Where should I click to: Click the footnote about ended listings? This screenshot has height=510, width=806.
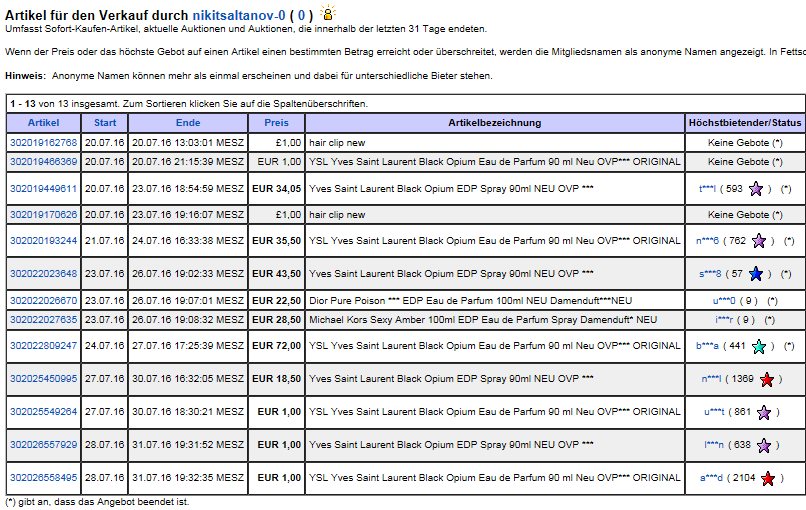(x=97, y=501)
